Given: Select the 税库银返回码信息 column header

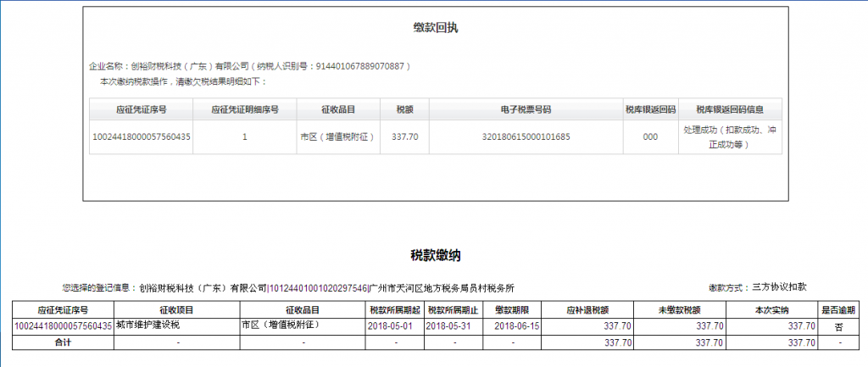Looking at the screenshot, I should (x=730, y=109).
